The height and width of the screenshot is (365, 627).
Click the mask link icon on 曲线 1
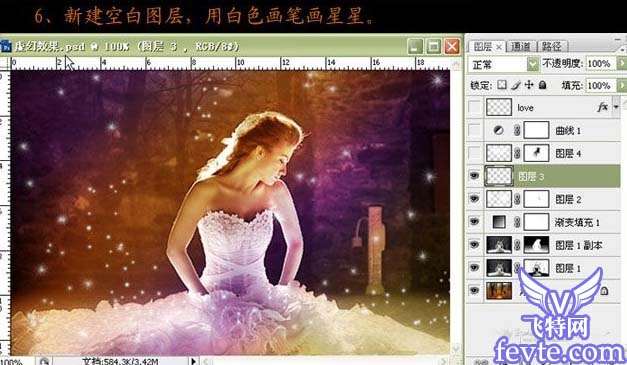pyautogui.click(x=517, y=130)
